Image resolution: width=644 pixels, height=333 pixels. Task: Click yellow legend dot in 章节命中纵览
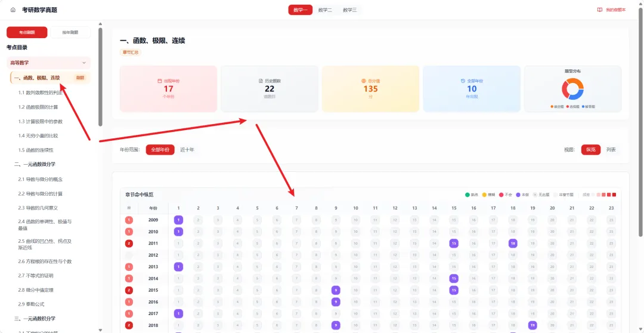coord(484,195)
